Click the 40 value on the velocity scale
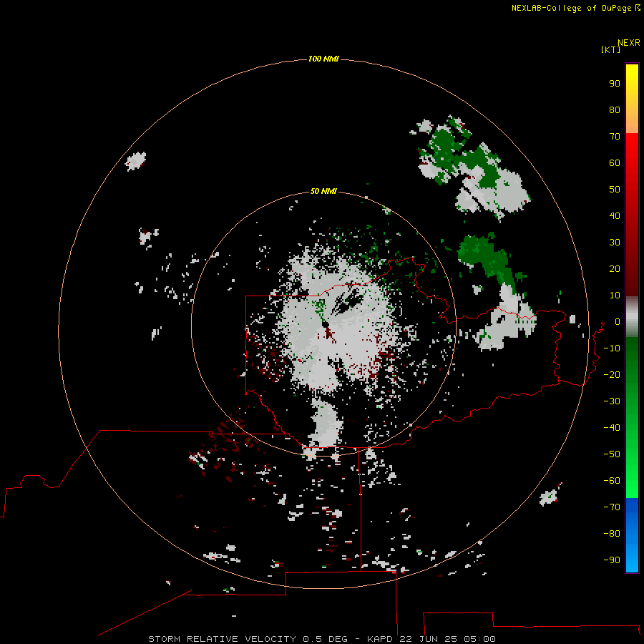This screenshot has height=644, width=644. pos(615,215)
